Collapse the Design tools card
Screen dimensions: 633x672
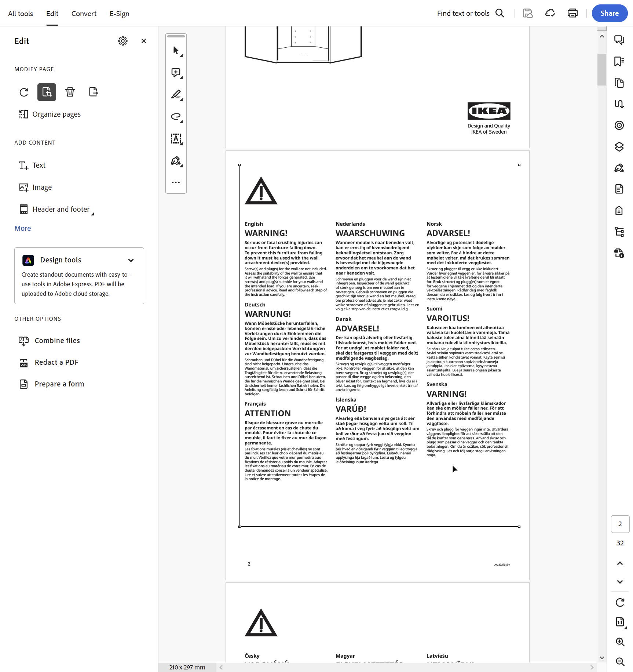pyautogui.click(x=131, y=260)
